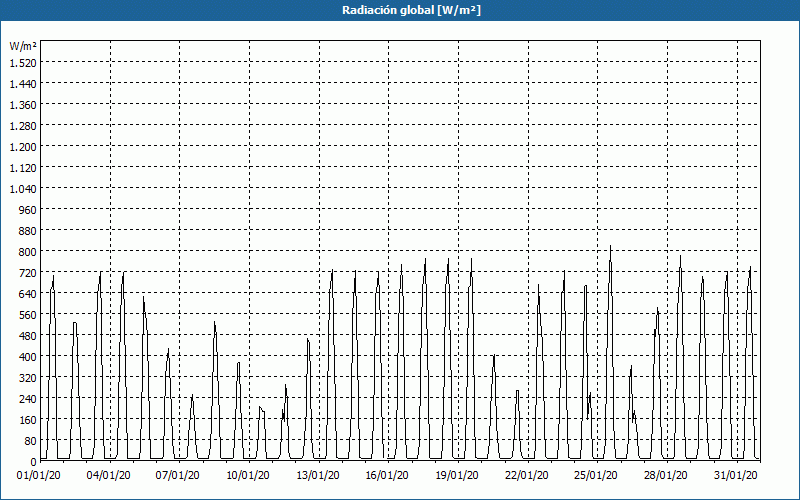Click the 1.040 y-axis label

23,189
